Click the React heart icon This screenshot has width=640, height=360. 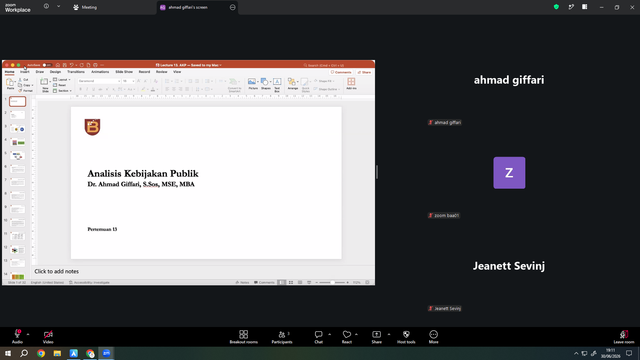[347, 334]
